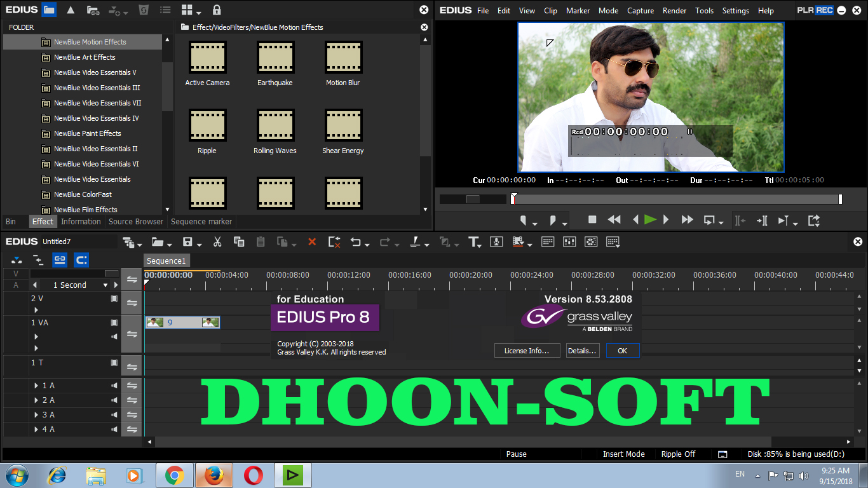Select clip 9 on the 1 VA track

point(182,323)
